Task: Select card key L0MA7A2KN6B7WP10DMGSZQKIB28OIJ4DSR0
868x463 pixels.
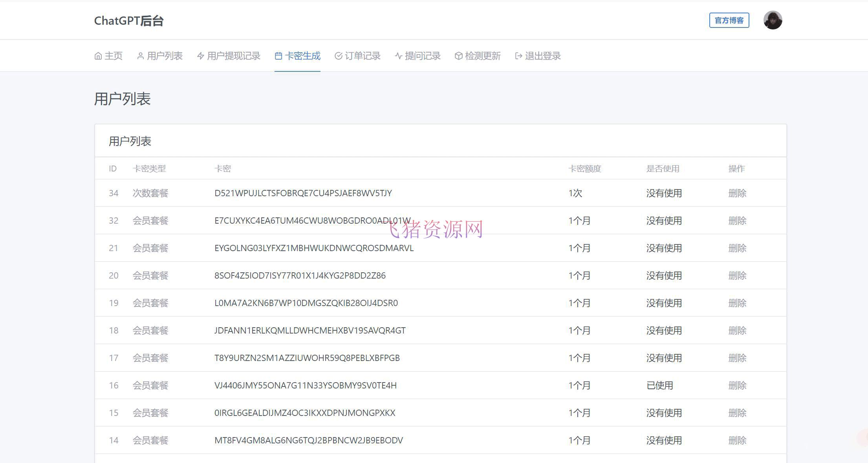Action: pos(306,303)
